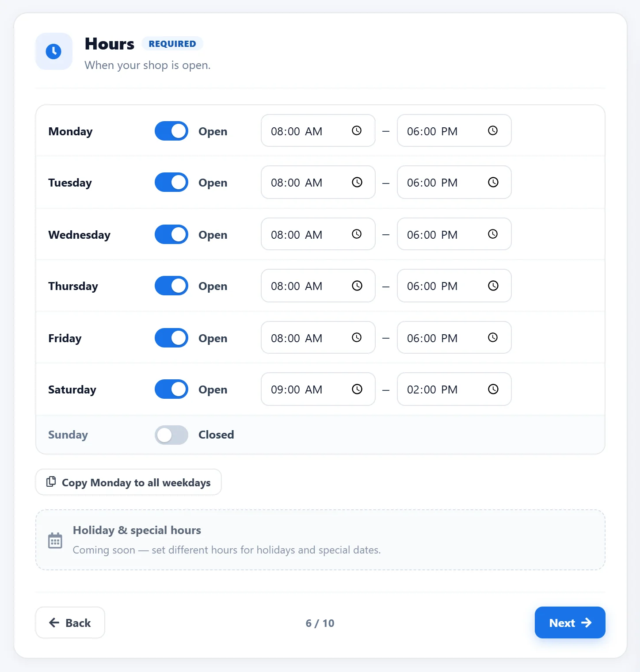Turn off the Saturday open toggle
Viewport: 640px width, 672px height.
[x=171, y=389]
